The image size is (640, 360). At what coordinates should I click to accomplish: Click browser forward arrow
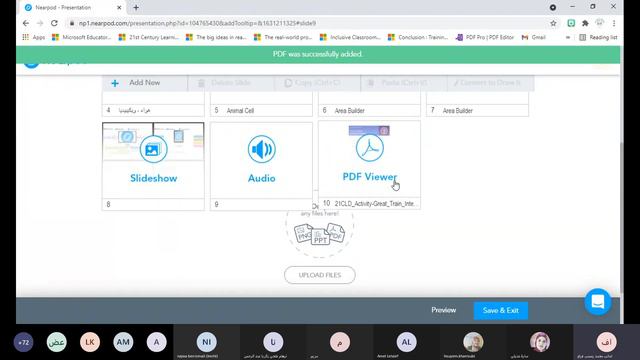[40, 23]
